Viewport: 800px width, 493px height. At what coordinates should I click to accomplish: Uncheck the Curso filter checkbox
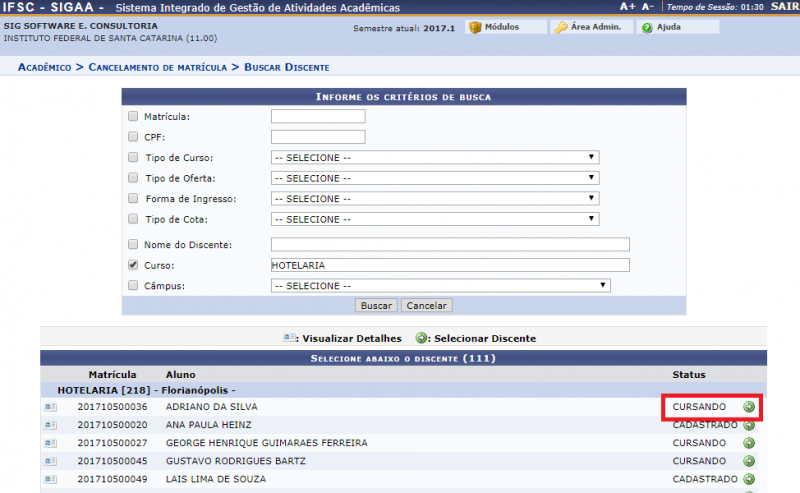133,265
